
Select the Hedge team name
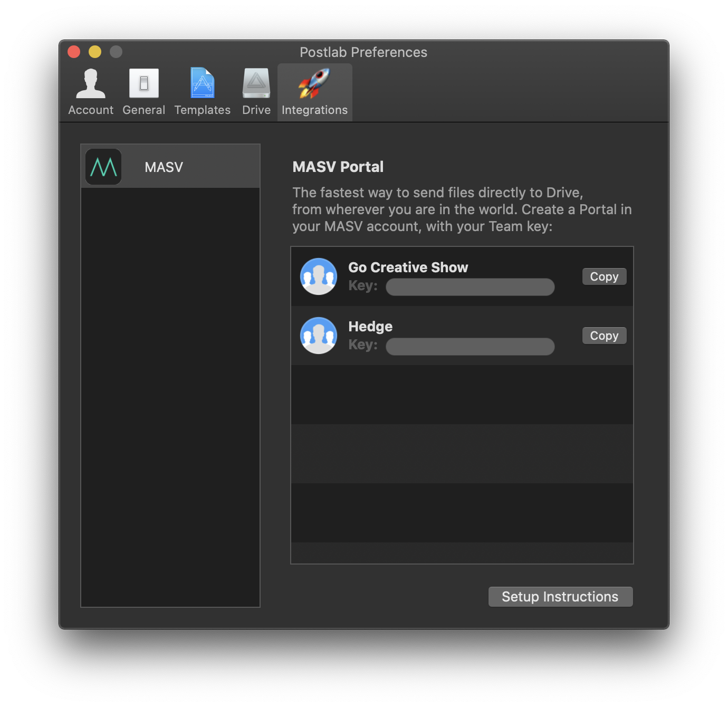(x=370, y=327)
